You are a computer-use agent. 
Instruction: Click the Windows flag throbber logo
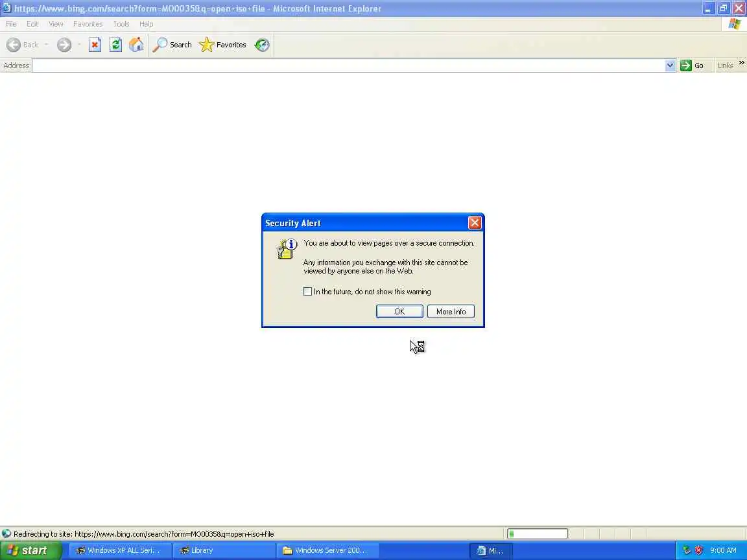click(734, 24)
